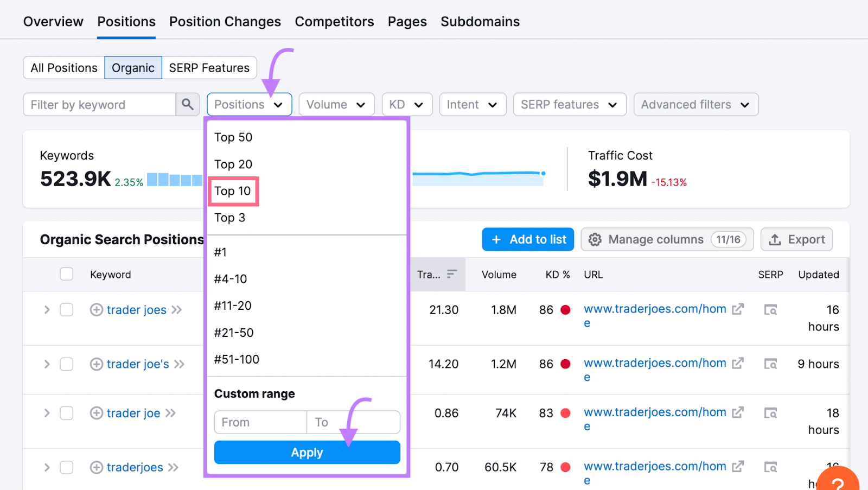The height and width of the screenshot is (490, 868).
Task: Switch to the Pages tab
Action: (407, 22)
